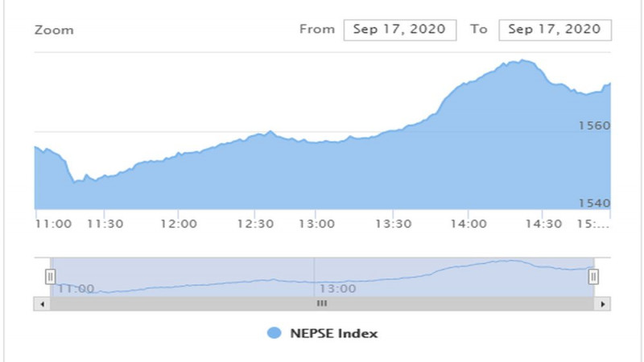This screenshot has height=362, width=644.
Task: Click the 11:00 marker in the navigator
Action: coord(76,289)
